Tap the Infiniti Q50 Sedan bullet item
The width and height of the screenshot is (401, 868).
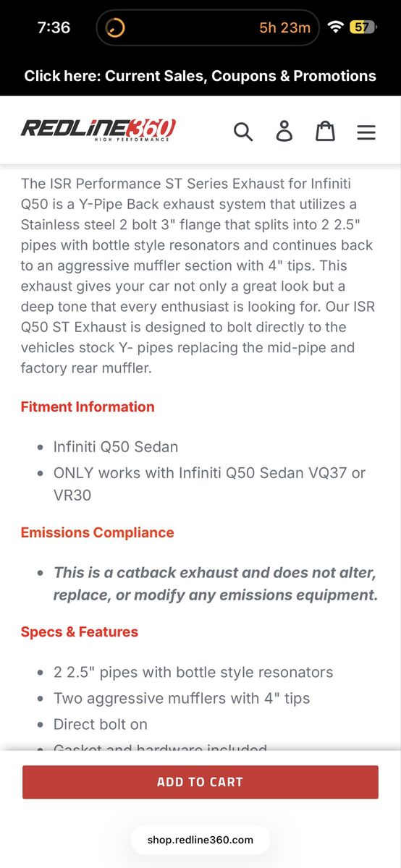pyautogui.click(x=116, y=447)
